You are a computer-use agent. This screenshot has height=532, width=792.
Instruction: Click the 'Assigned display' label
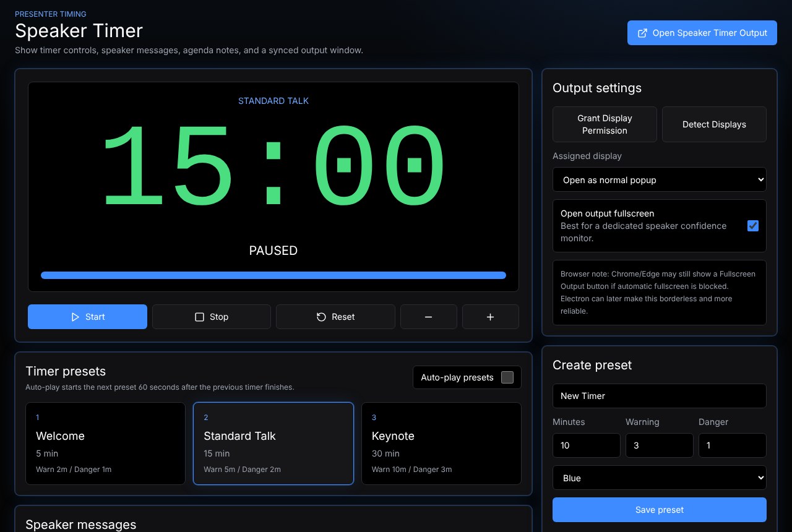(x=587, y=156)
